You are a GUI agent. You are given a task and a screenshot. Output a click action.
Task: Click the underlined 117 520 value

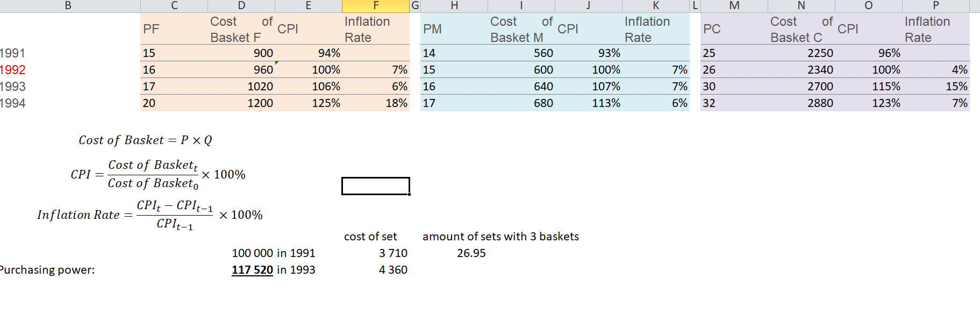252,270
